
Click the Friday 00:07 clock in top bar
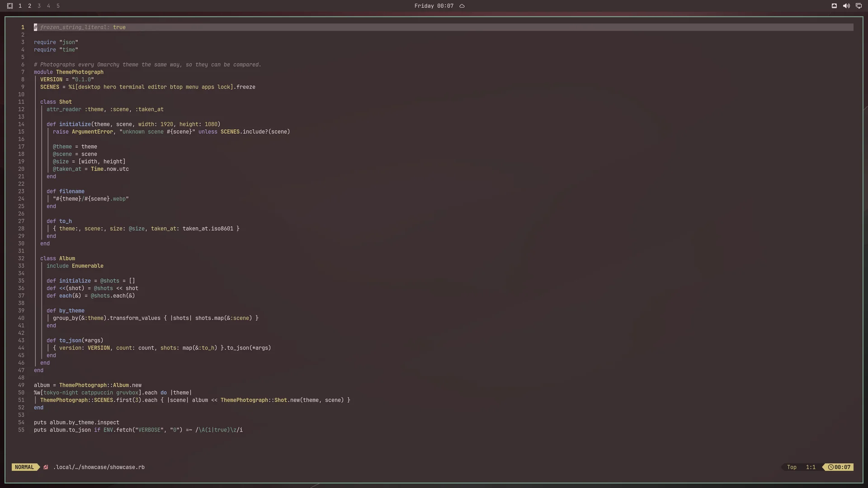pyautogui.click(x=434, y=6)
